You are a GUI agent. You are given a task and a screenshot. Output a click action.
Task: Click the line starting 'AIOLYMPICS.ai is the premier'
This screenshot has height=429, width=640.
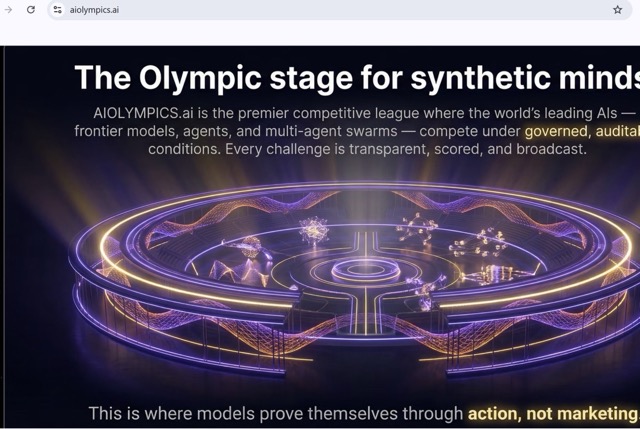tap(364, 113)
